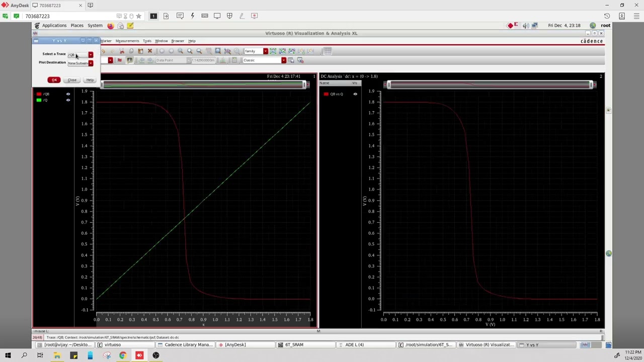Click AnyDesk file transfer icon
644x362 pixels.
166,16
